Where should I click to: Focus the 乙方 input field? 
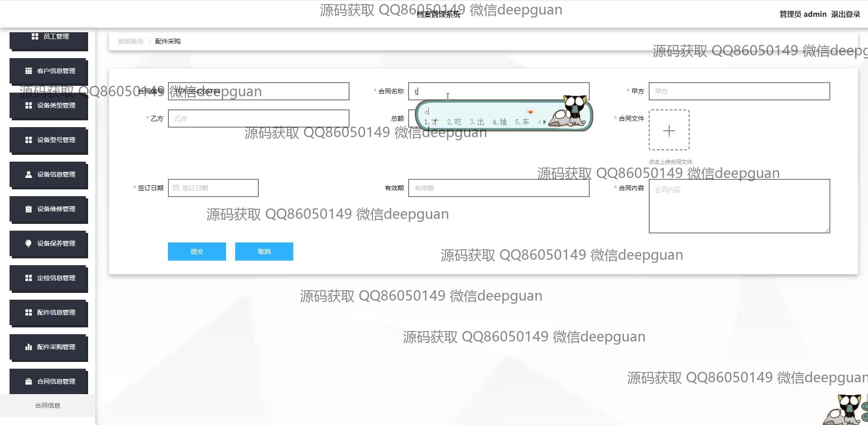pyautogui.click(x=259, y=119)
